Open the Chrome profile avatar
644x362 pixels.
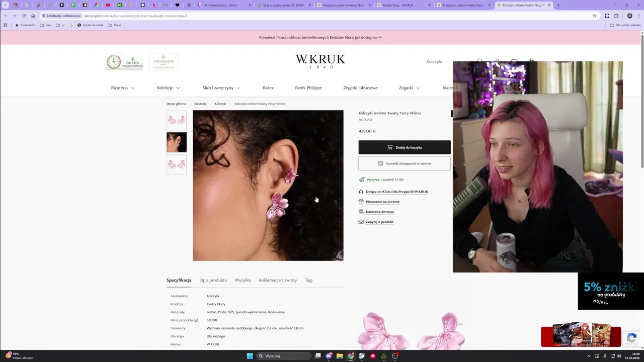[x=629, y=16]
